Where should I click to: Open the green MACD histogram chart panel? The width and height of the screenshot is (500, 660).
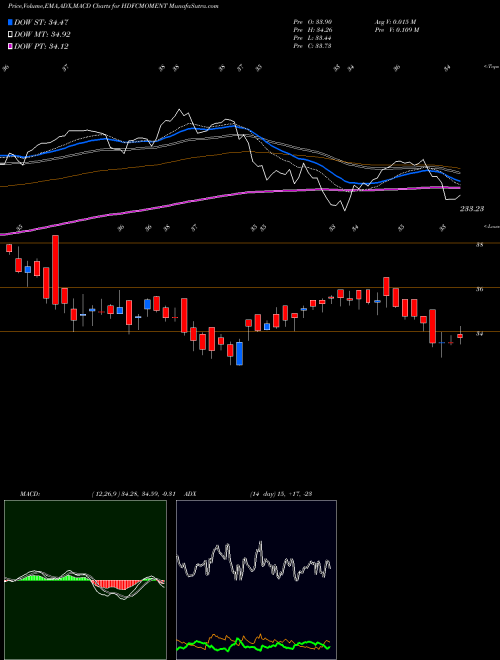85,580
